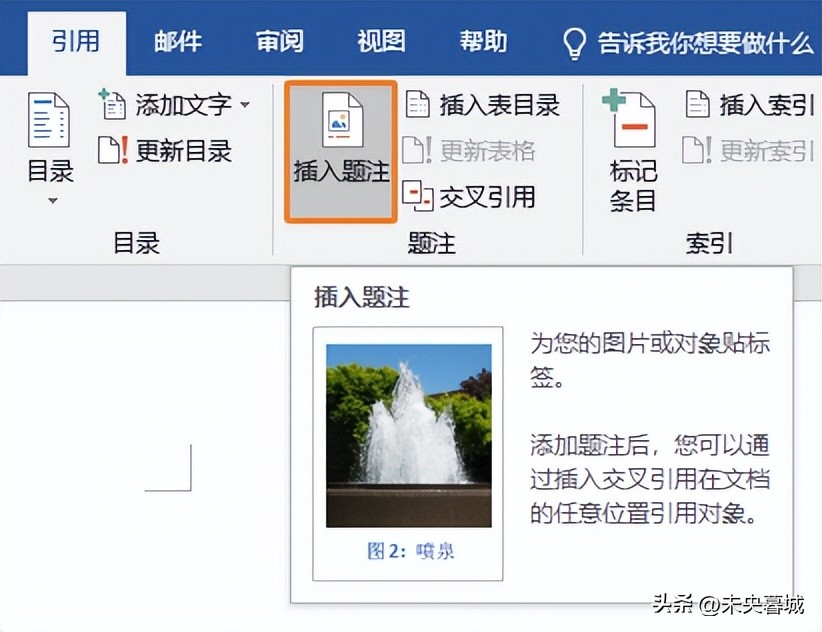Click the 更新索引 icon
Image resolution: width=822 pixels, height=632 pixels.
(697, 150)
